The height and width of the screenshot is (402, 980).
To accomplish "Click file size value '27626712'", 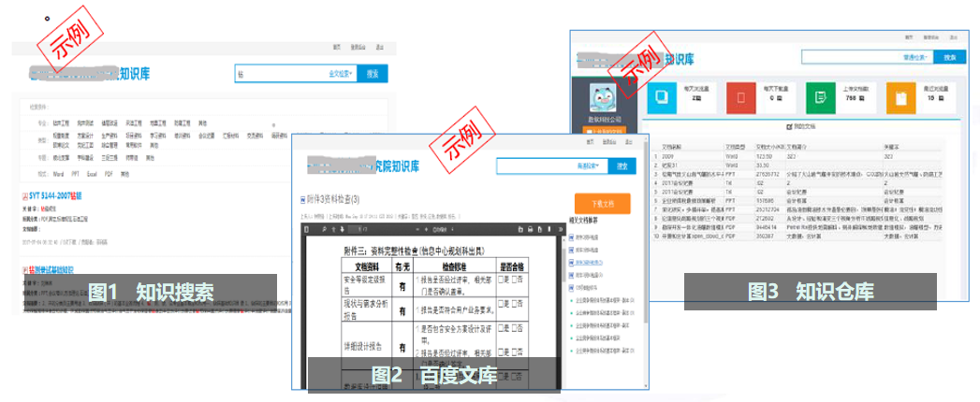I will (769, 176).
